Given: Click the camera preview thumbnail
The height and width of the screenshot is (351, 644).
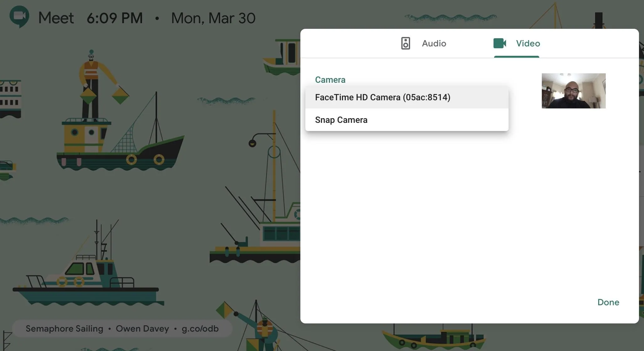Looking at the screenshot, I should click(x=573, y=91).
